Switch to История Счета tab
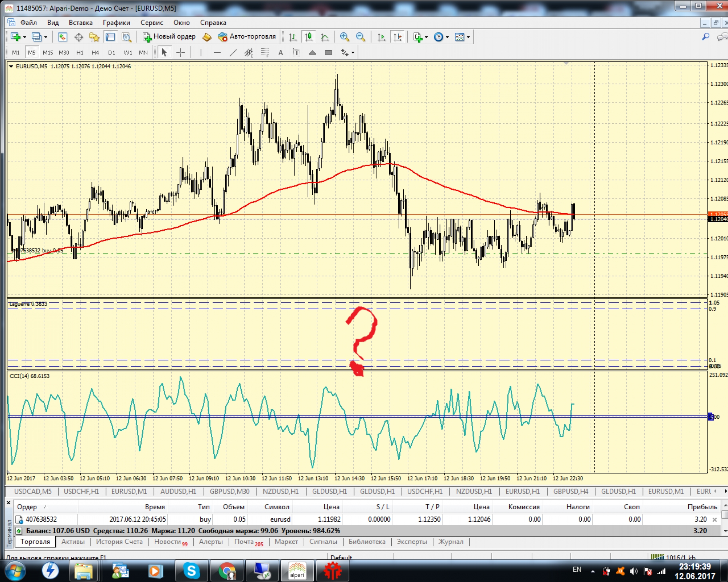Viewport: 728px width, 582px height. (119, 542)
